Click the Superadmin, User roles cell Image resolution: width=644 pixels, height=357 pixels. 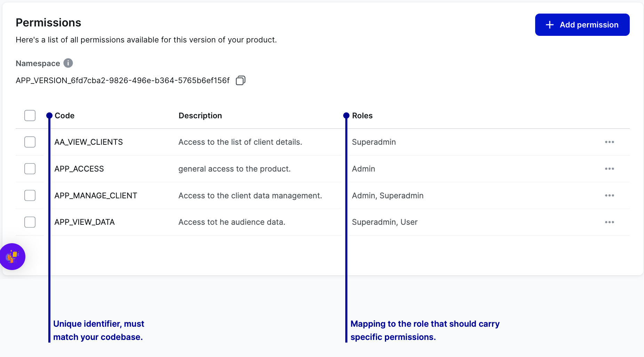(x=385, y=222)
